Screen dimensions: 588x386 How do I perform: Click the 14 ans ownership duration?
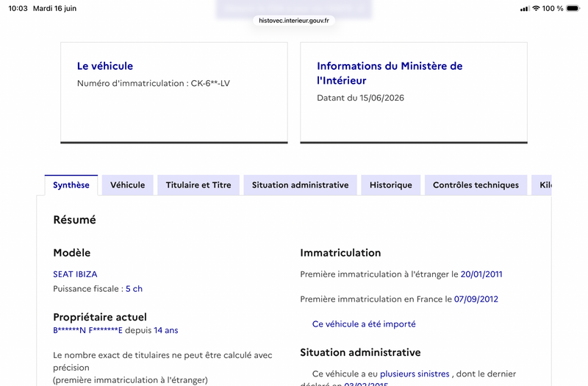(166, 330)
